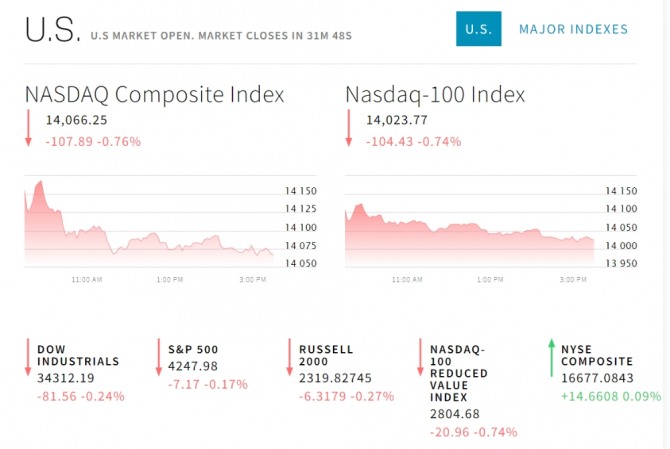
Task: Open the Dow Industrials index link
Action: point(78,355)
